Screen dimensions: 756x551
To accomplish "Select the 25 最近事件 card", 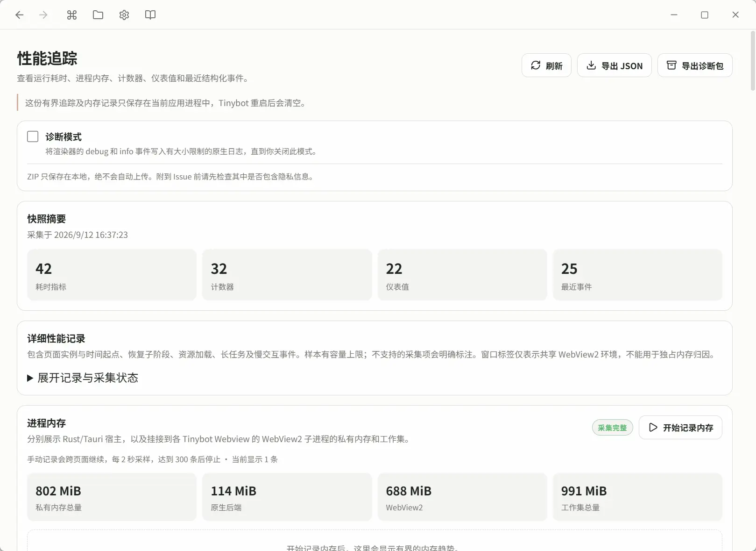I will [x=637, y=275].
